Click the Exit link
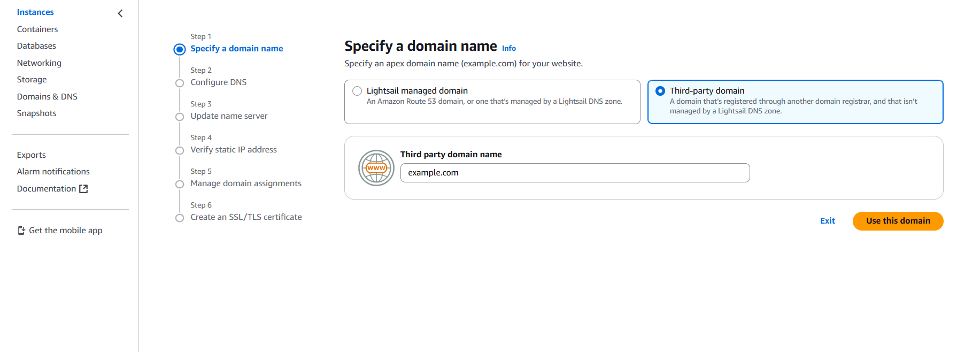 (827, 221)
